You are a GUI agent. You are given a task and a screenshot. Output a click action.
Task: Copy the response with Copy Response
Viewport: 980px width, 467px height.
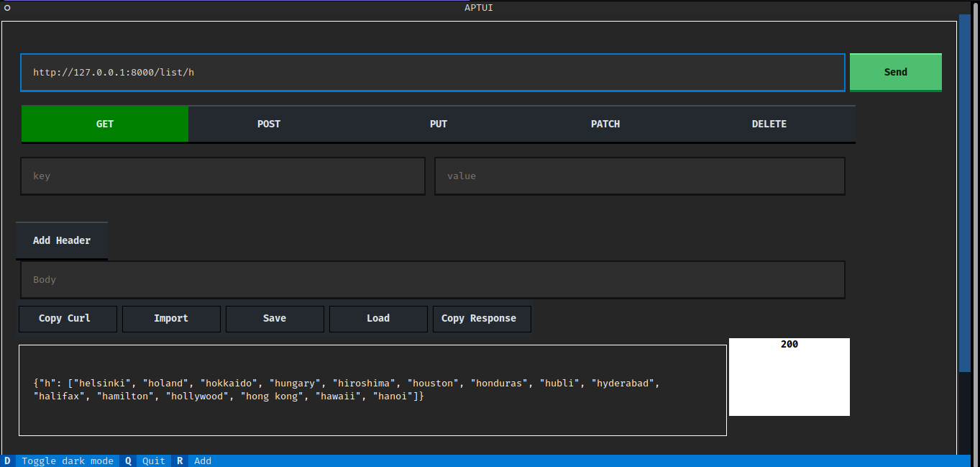point(482,319)
